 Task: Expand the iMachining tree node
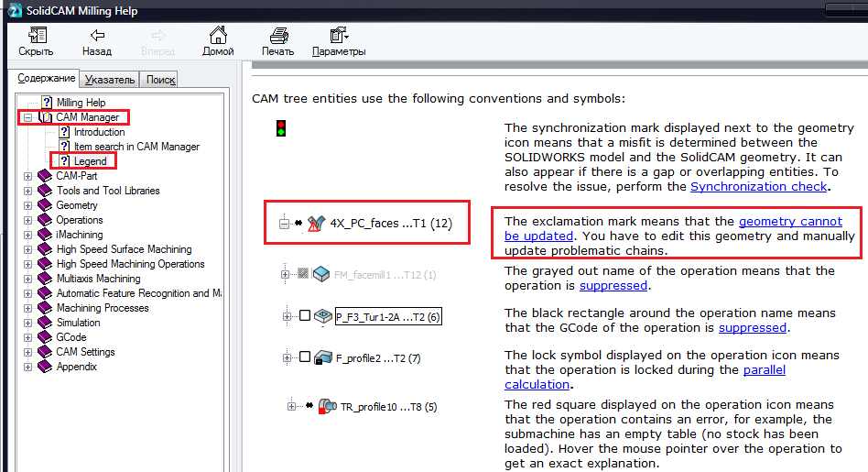[x=27, y=235]
